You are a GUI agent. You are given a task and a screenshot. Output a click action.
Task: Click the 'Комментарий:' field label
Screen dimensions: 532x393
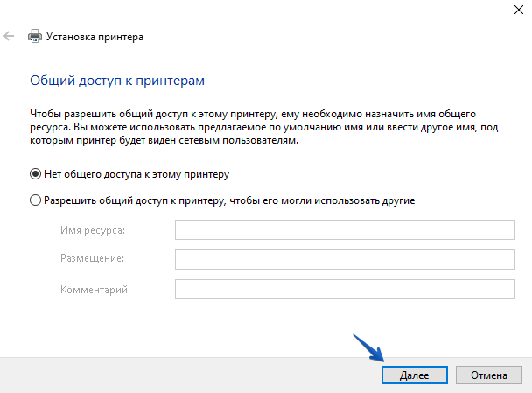pos(95,290)
